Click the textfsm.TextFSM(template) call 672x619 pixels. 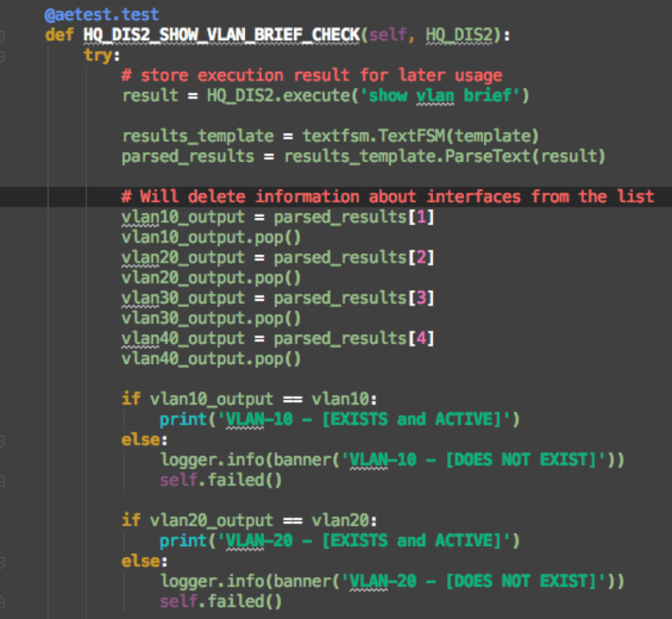point(420,136)
